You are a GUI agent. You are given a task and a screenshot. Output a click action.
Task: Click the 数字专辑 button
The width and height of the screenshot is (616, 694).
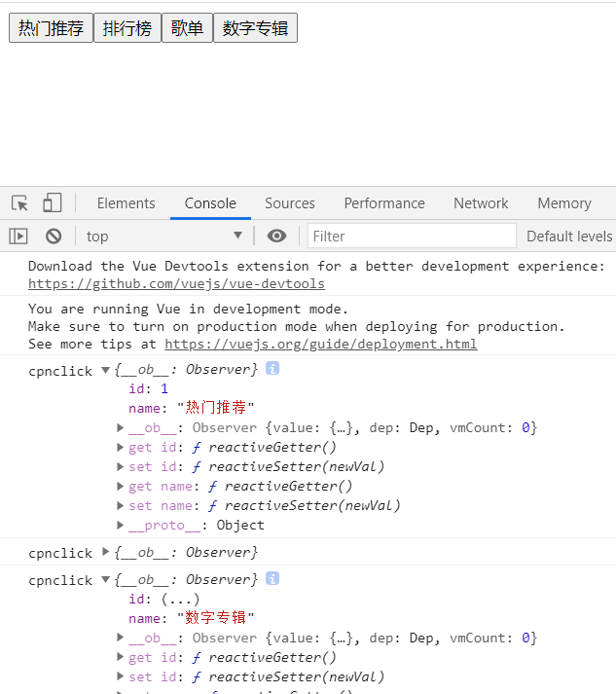point(255,28)
